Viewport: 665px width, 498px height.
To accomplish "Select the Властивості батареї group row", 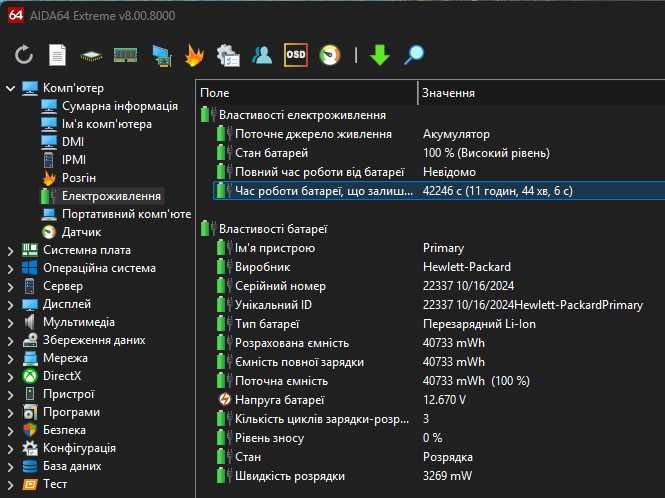I will point(432,229).
